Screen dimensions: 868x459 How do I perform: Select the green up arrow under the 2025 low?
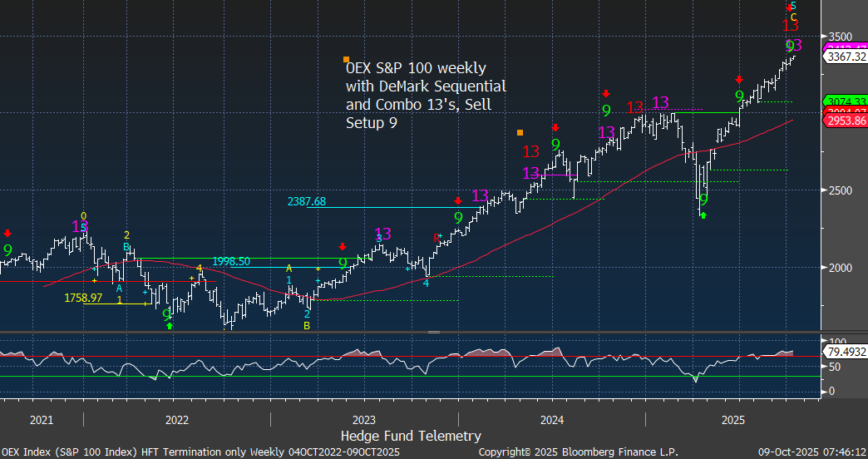point(703,216)
